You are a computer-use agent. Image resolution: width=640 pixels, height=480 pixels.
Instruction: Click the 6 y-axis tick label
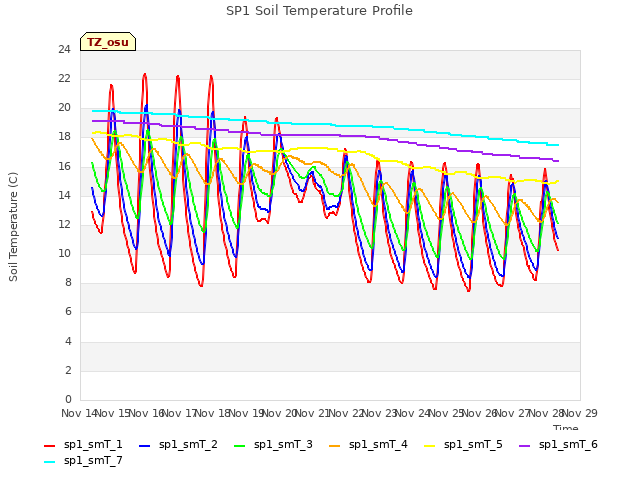(68, 312)
